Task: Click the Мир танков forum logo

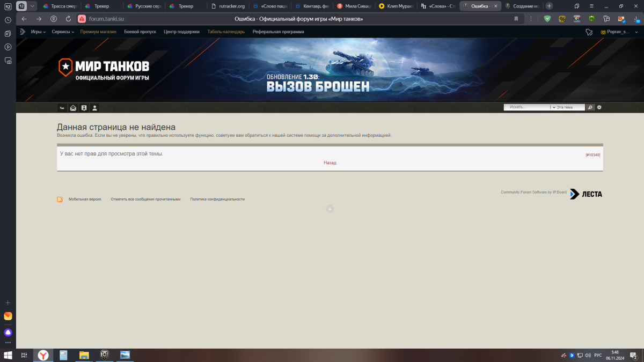Action: tap(104, 70)
